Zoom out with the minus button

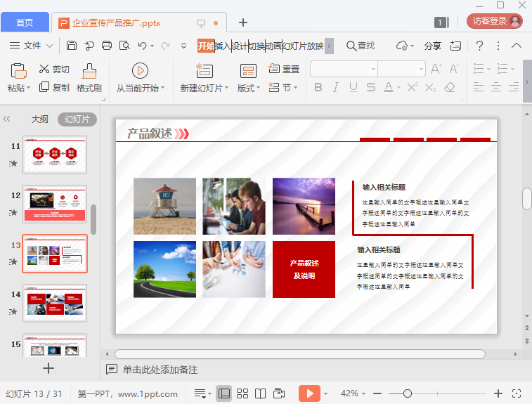point(377,393)
